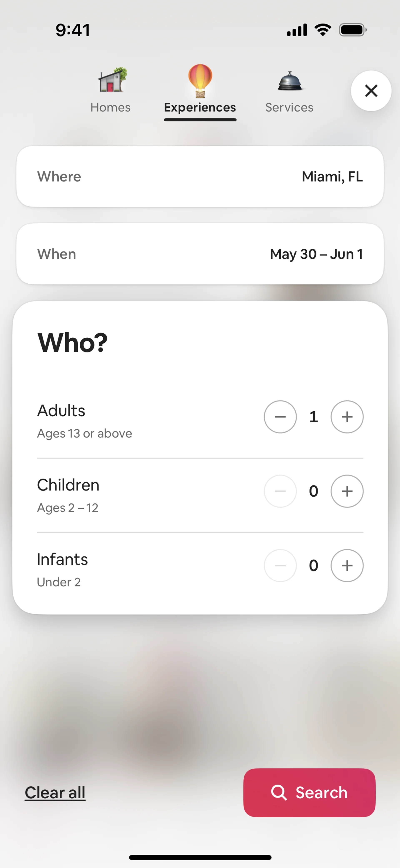Select the Experiences tab label
Image resolution: width=400 pixels, height=868 pixels.
200,107
